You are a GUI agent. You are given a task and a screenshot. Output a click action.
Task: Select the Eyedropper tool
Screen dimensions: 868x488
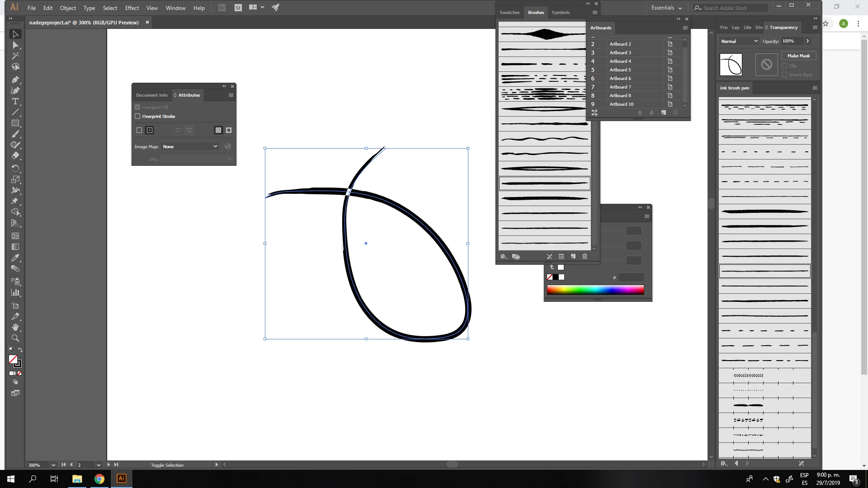(x=15, y=258)
